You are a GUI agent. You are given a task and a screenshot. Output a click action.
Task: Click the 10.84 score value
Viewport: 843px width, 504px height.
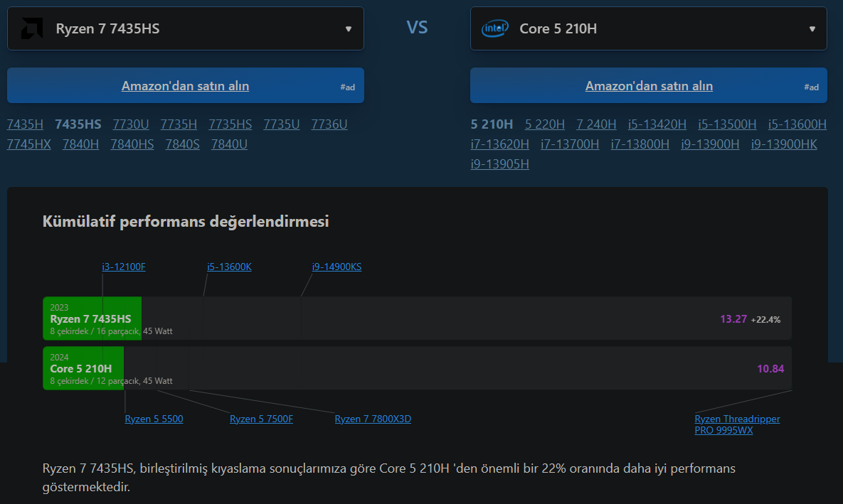tap(770, 369)
